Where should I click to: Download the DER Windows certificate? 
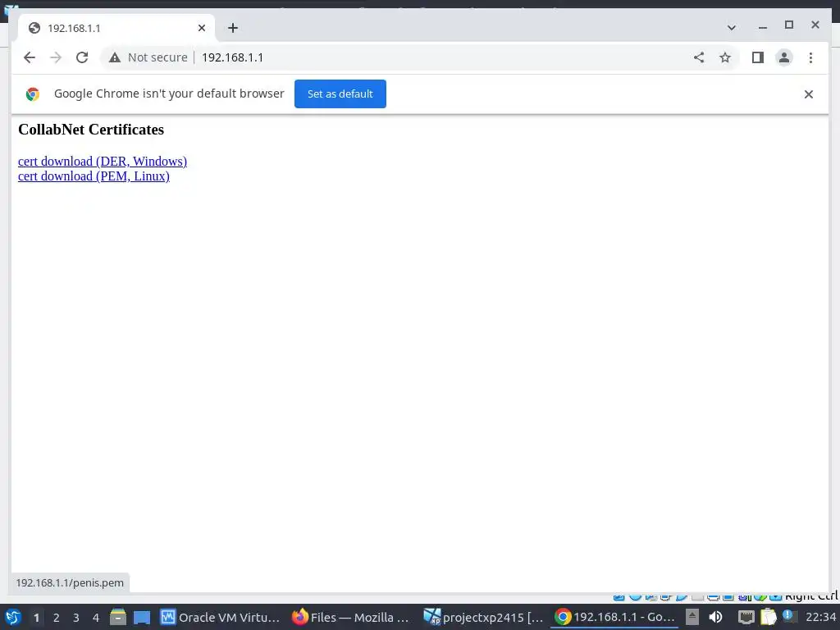103,162
